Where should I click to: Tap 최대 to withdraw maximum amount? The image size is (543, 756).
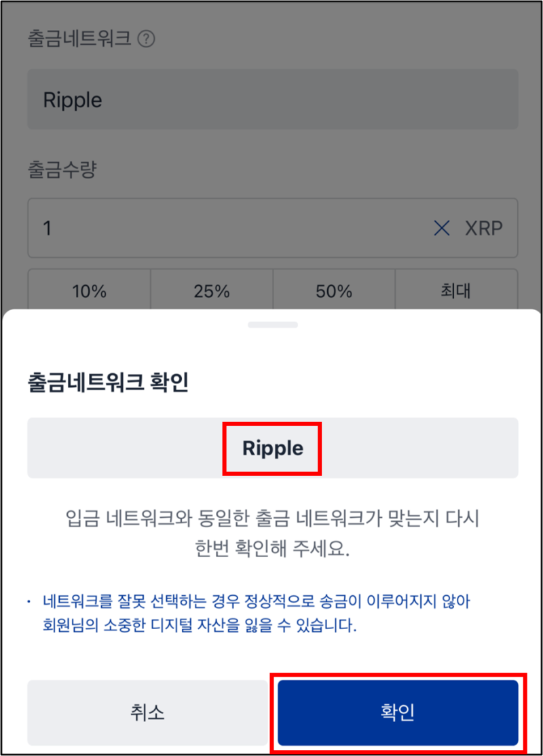pyautogui.click(x=455, y=291)
